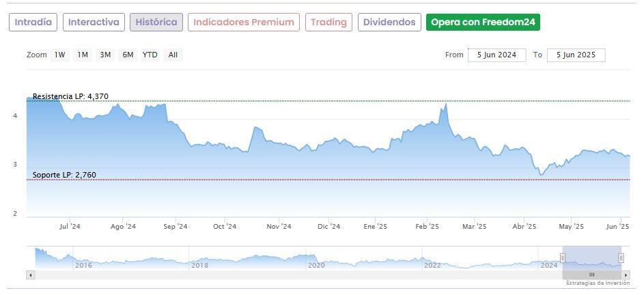The width and height of the screenshot is (644, 295).
Task: Select 3M zoom range
Action: [105, 55]
